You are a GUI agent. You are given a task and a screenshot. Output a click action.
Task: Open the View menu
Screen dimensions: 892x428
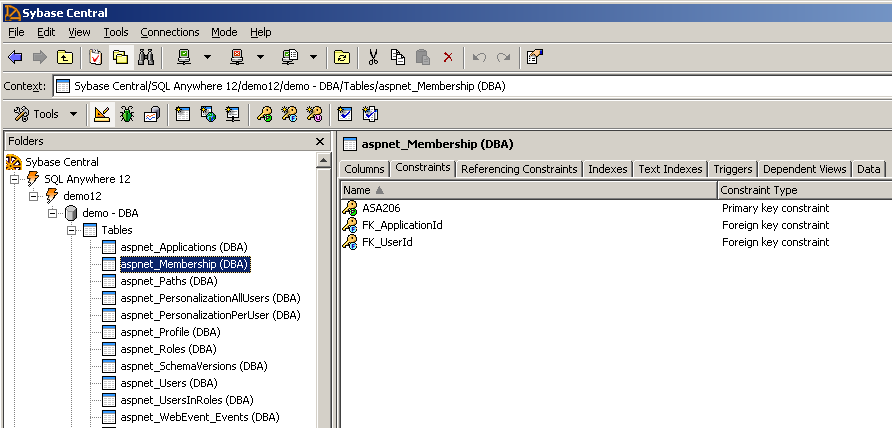[x=79, y=32]
